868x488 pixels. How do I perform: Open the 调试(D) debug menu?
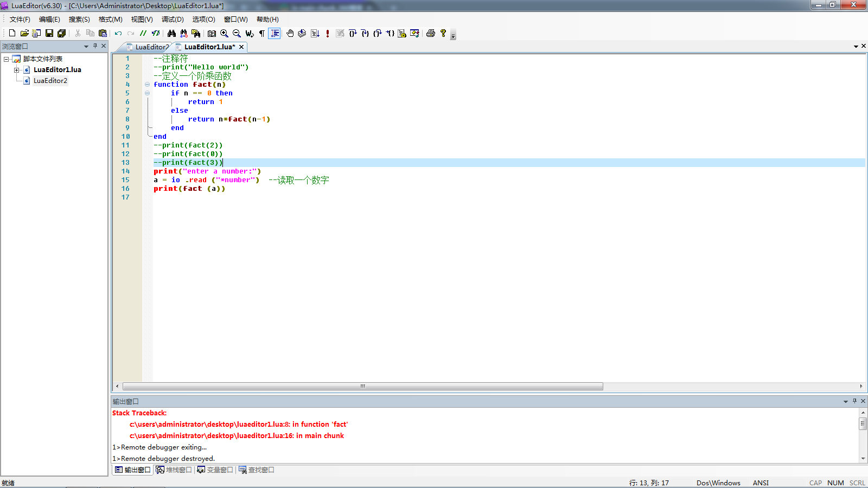(x=173, y=20)
